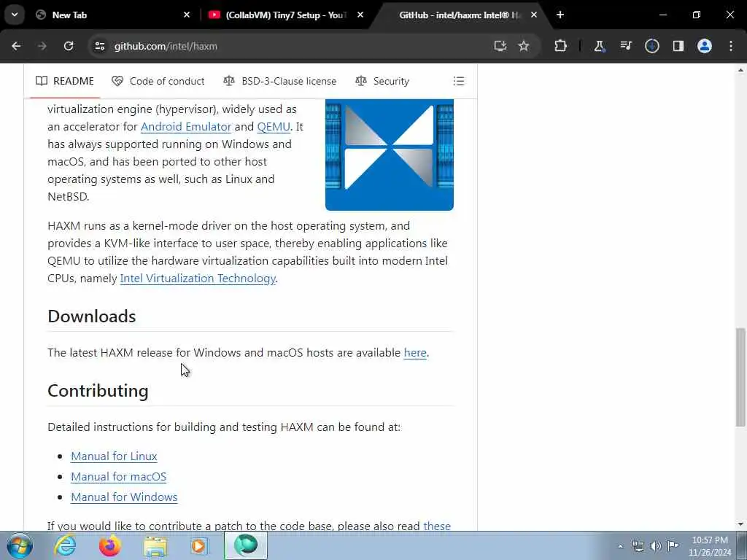The width and height of the screenshot is (747, 560).
Task: Click the Contributing heading
Action: pos(98,391)
